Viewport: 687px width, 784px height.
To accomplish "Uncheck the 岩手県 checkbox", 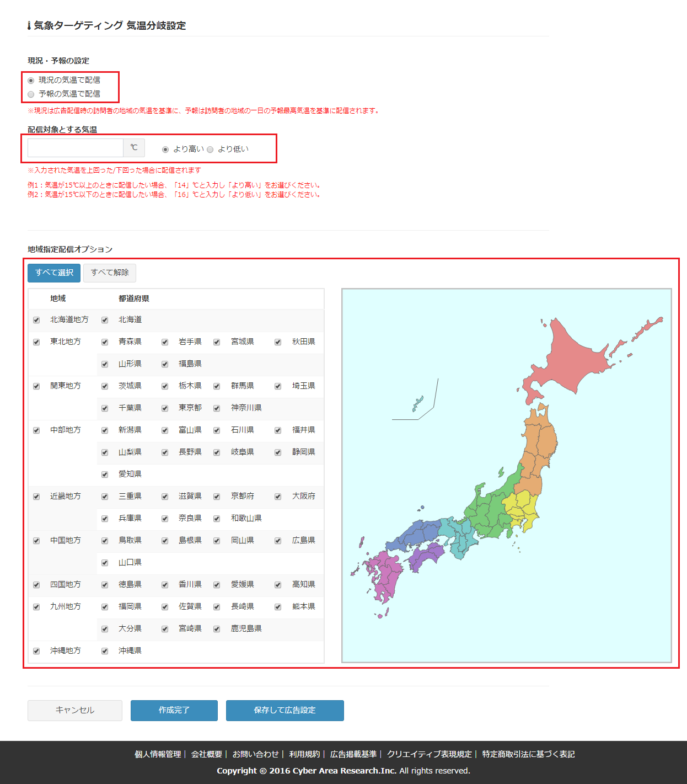I will tap(165, 342).
